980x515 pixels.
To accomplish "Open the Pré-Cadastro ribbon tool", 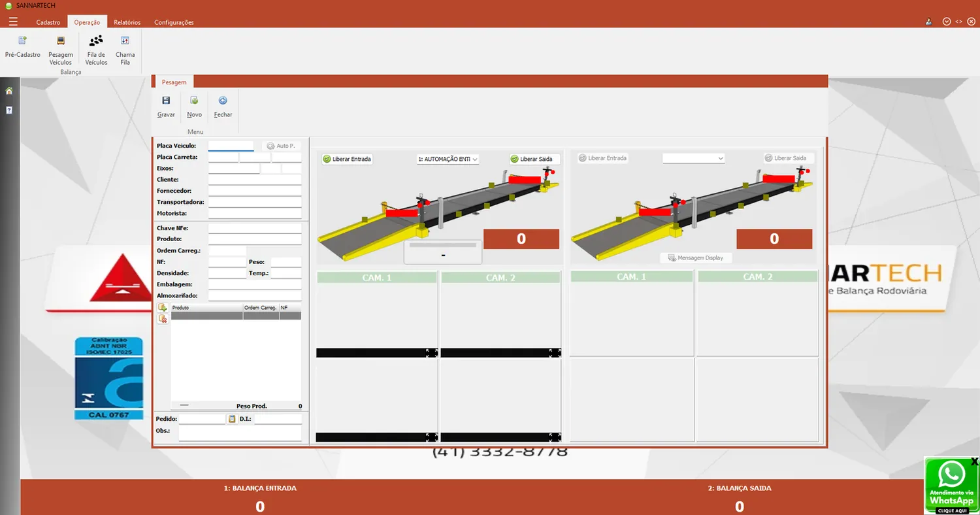I will coord(23,47).
